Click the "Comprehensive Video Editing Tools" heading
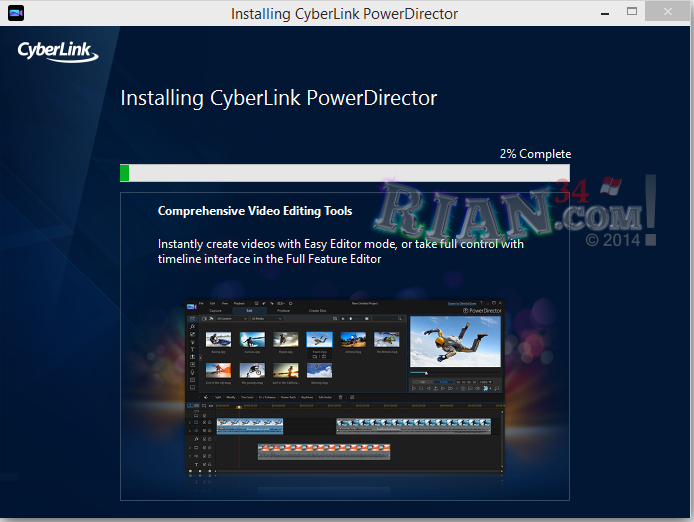694x522 pixels. 255,211
